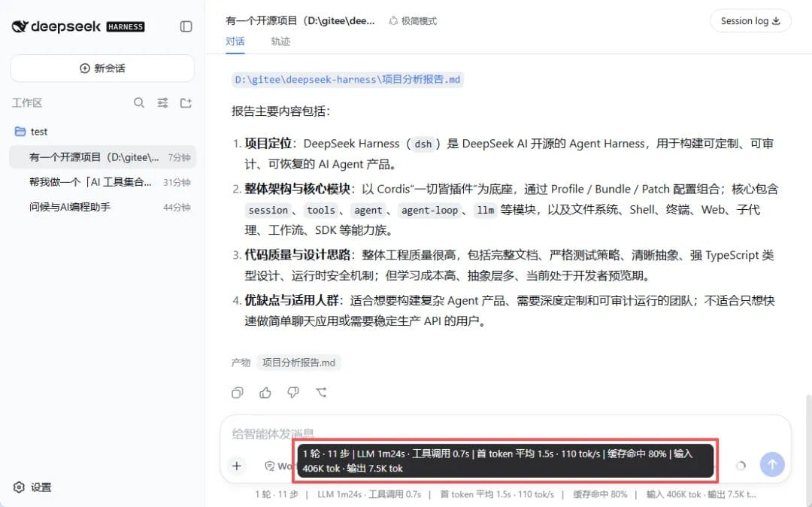The height and width of the screenshot is (507, 812).
Task: Click the 1 轮 · 11 步 status text at the bottom
Action: pos(277,494)
